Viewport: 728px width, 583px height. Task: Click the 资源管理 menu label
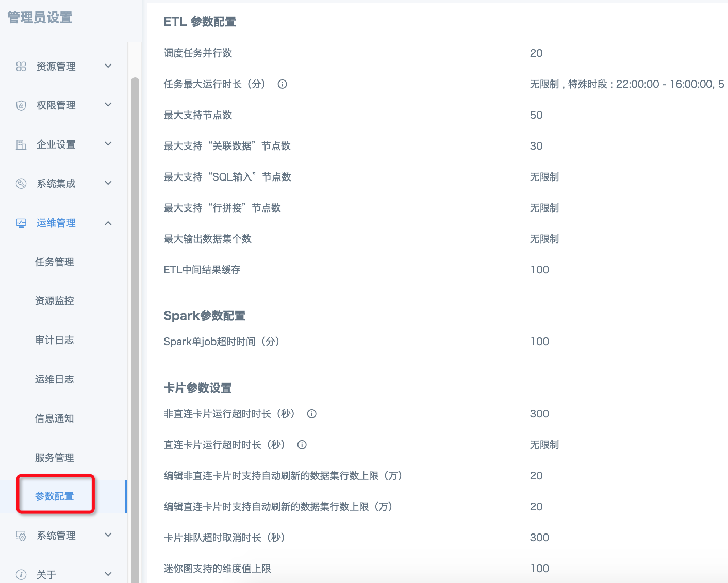tap(56, 67)
